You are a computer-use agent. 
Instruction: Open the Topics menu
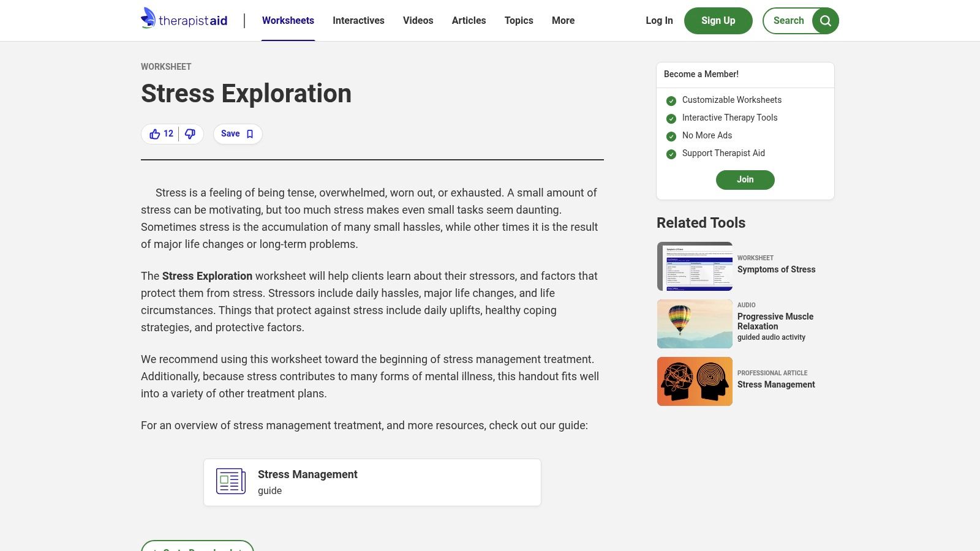[519, 20]
